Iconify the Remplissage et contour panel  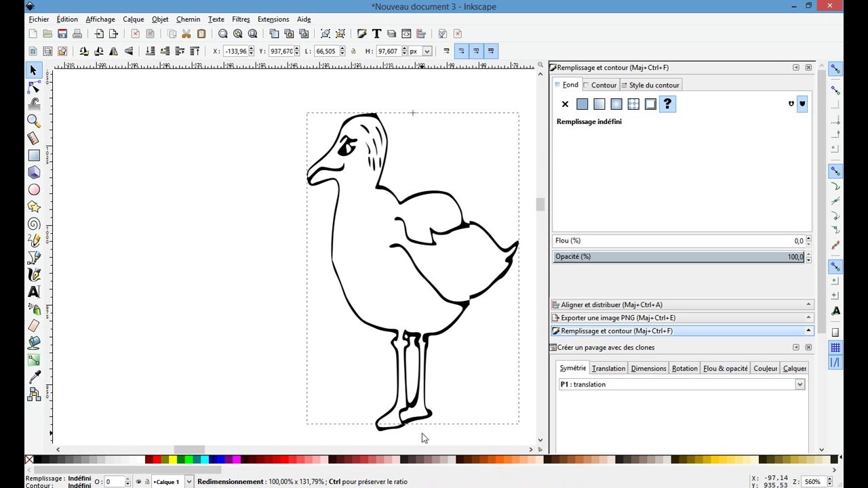click(x=796, y=68)
